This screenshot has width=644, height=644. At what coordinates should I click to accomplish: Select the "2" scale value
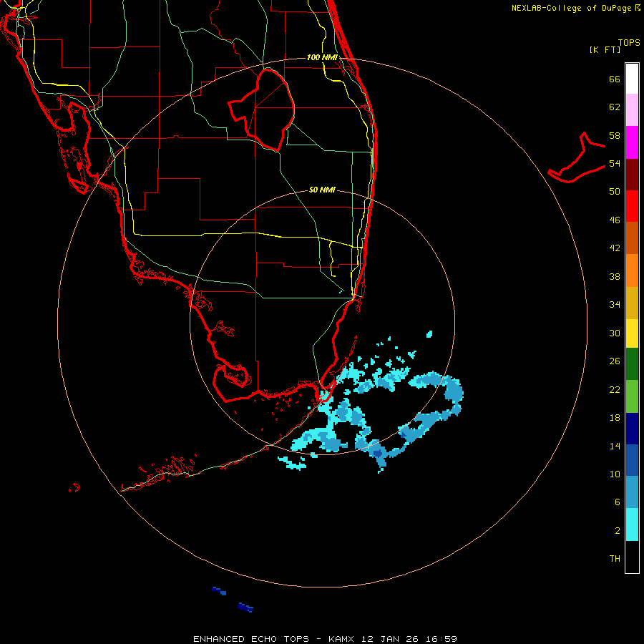tap(618, 531)
